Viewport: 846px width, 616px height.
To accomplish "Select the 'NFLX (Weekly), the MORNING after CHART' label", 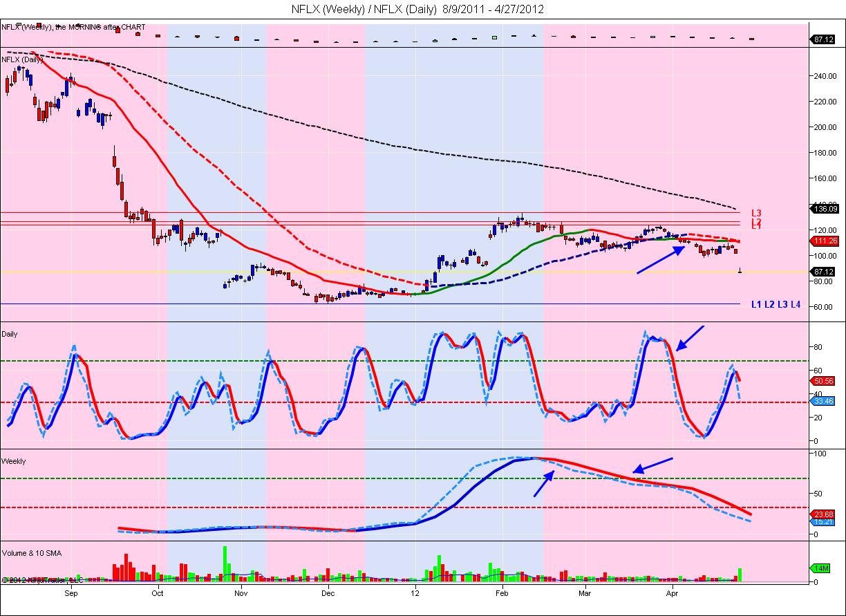I will pyautogui.click(x=74, y=28).
